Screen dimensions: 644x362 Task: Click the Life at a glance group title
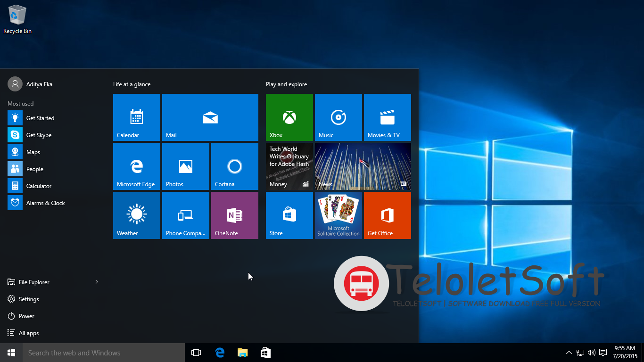click(132, 84)
